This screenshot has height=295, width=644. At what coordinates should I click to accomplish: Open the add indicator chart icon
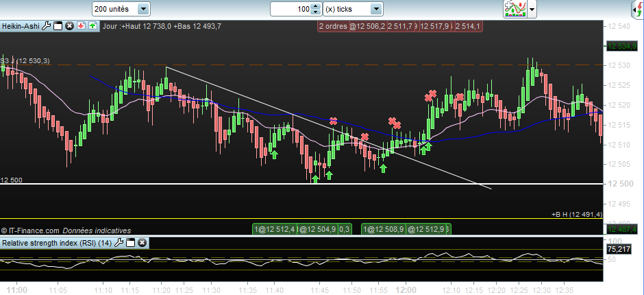pyautogui.click(x=515, y=9)
